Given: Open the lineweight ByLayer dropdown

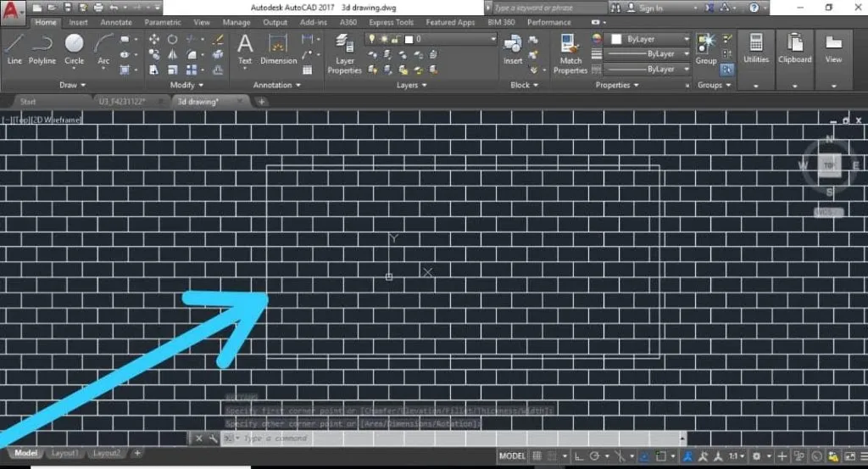Looking at the screenshot, I should 647,54.
